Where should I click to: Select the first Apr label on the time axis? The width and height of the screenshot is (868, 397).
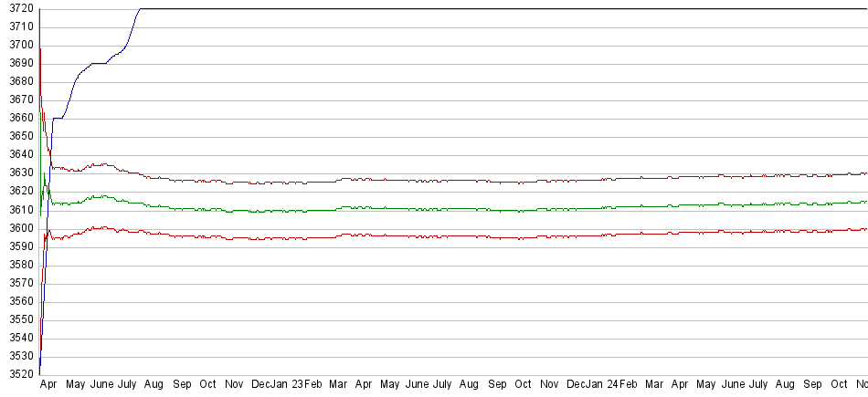48,384
